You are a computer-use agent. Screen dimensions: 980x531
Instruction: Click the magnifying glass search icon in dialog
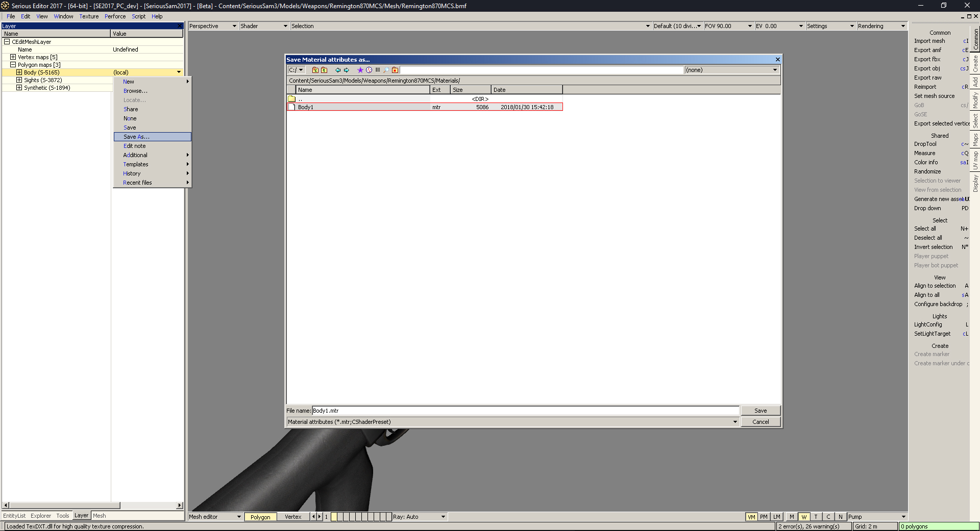tap(386, 70)
